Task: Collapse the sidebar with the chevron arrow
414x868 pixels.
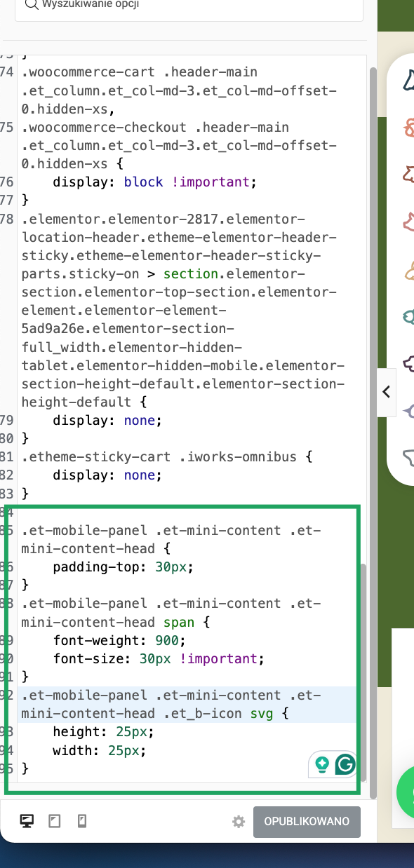Action: (x=386, y=392)
